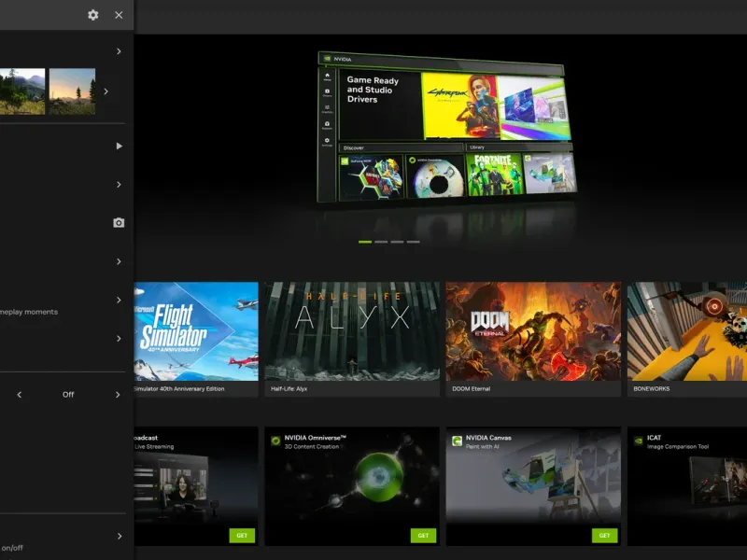Click GET on the Broadcast Live Streaming card
This screenshot has width=747, height=560.
242,536
